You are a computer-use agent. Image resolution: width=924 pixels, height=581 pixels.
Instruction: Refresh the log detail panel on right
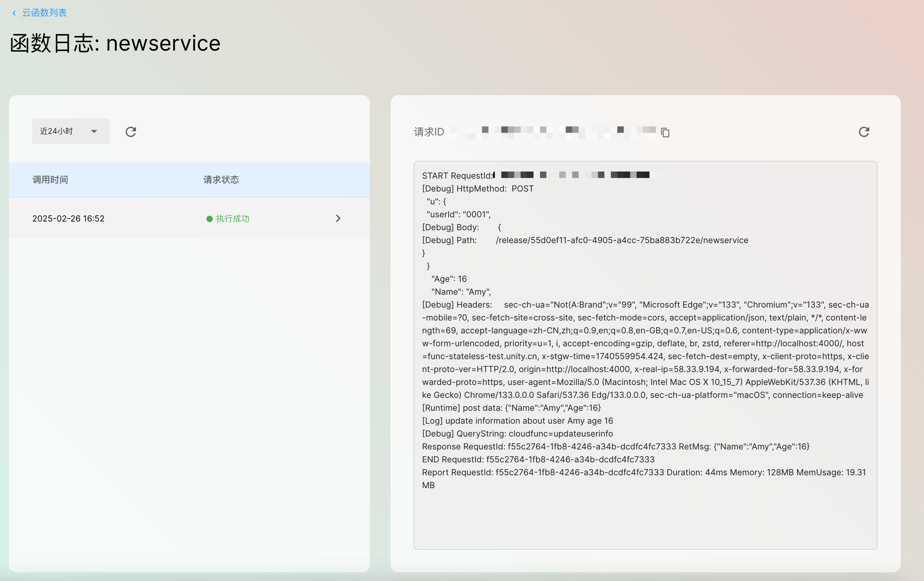point(863,132)
